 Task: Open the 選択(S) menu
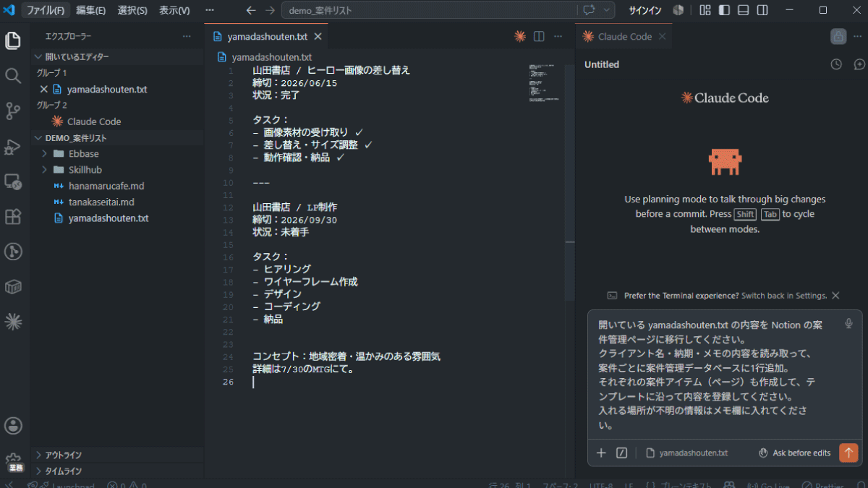tap(132, 10)
